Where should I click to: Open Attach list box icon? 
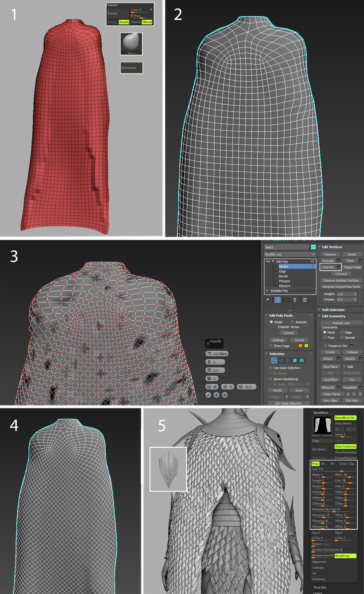pyautogui.click(x=338, y=359)
